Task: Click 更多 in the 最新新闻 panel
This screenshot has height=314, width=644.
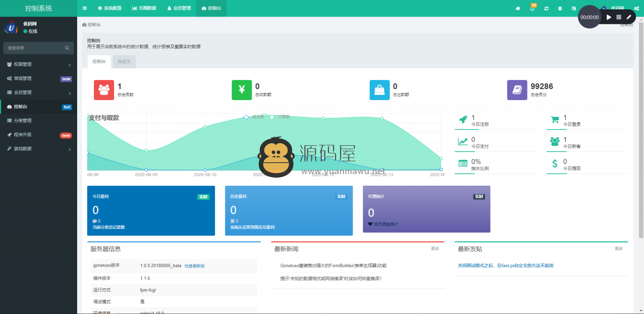Action: tap(435, 249)
